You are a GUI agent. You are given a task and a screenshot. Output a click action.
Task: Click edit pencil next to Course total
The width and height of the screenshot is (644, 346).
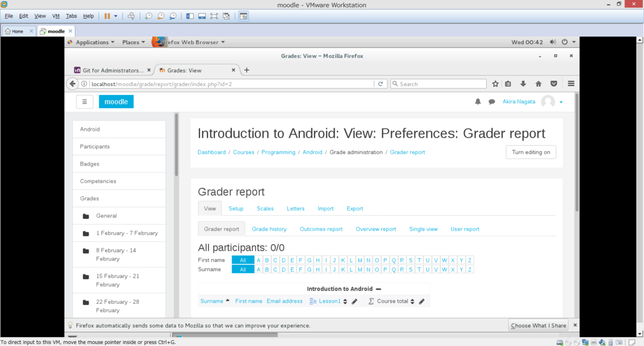(x=421, y=301)
